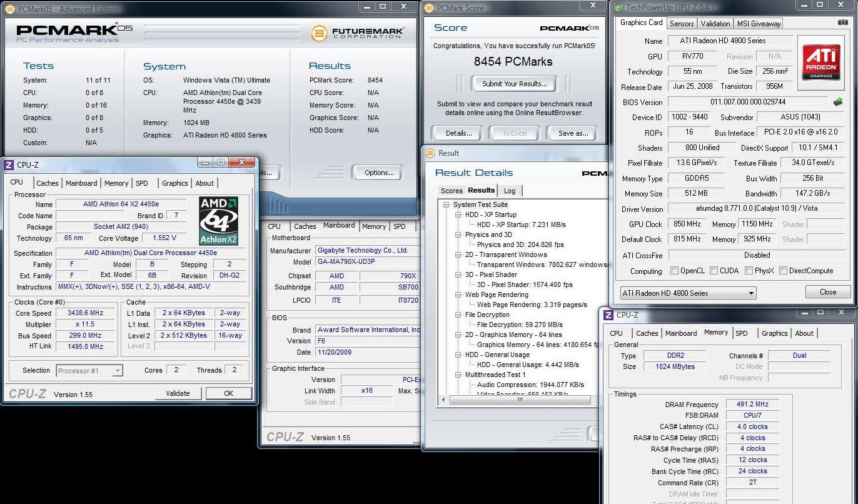Click the Driver Version atiumdag field

(756, 208)
